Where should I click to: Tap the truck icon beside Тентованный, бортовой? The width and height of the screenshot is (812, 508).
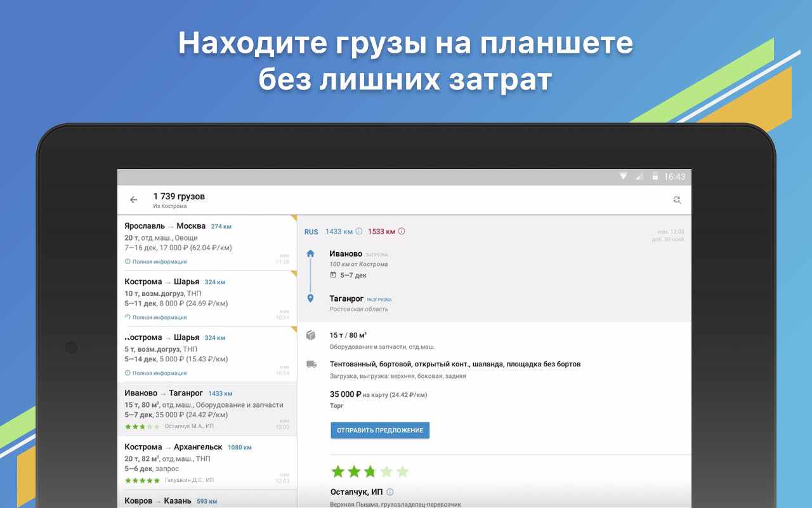tap(311, 364)
